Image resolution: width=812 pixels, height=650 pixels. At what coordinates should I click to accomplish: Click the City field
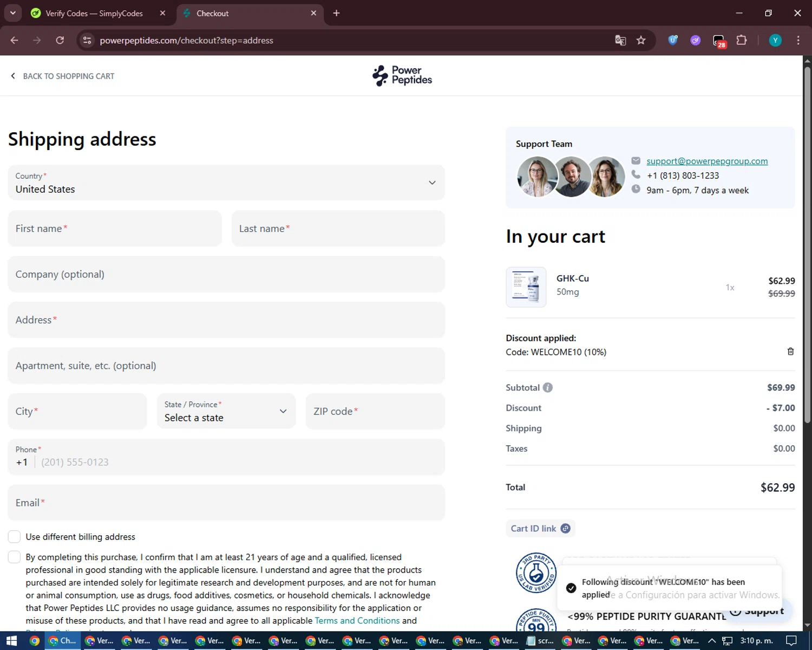[x=77, y=411]
